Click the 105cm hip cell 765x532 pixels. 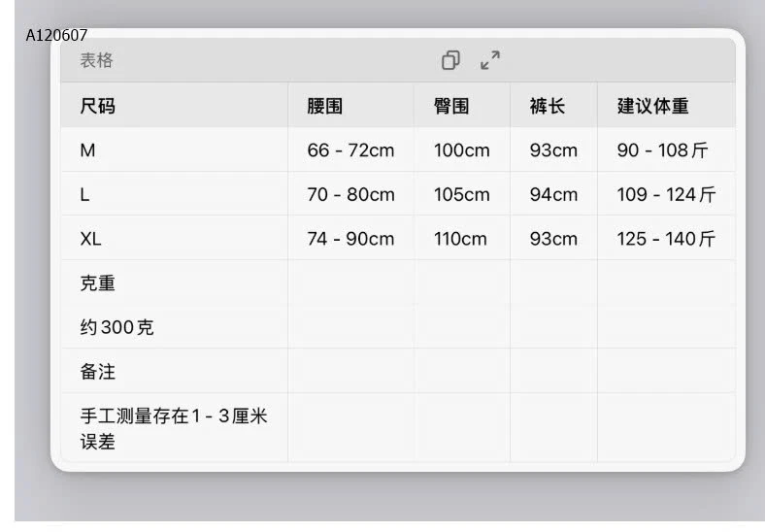tap(461, 194)
